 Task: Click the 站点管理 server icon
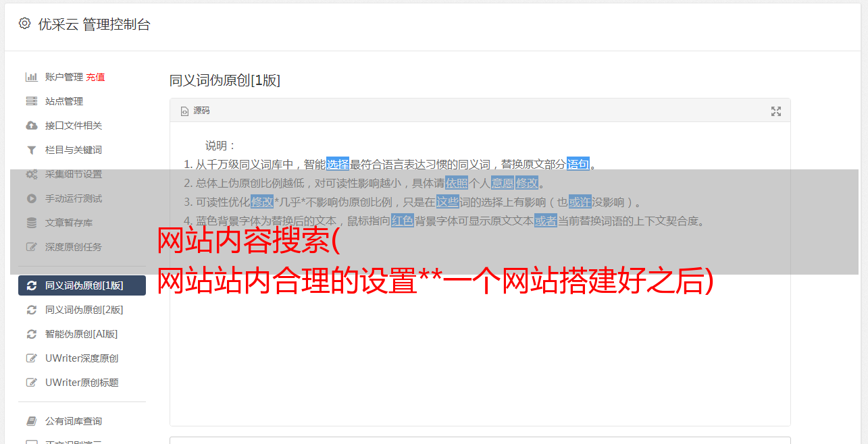[31, 101]
